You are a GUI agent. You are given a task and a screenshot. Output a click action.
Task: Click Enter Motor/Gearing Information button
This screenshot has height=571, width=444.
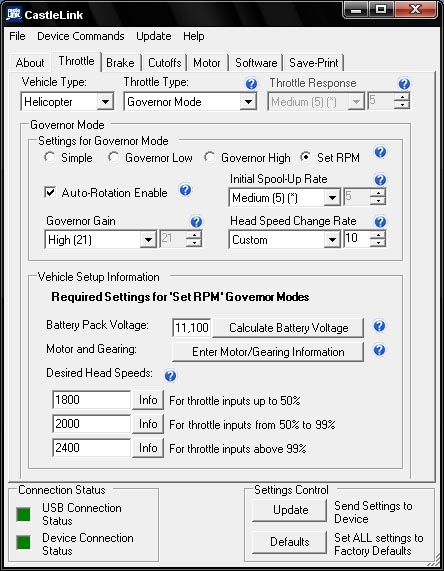[268, 352]
